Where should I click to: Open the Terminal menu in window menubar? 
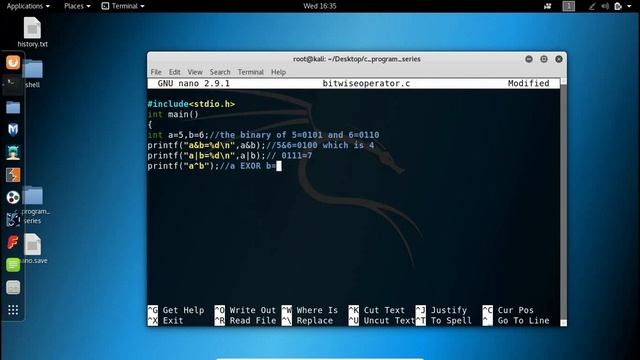coord(251,72)
